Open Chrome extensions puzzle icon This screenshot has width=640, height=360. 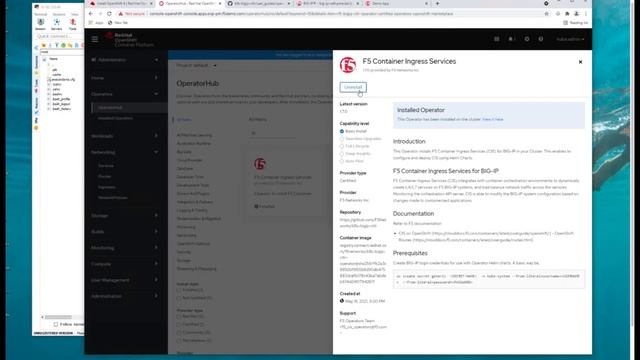point(567,13)
